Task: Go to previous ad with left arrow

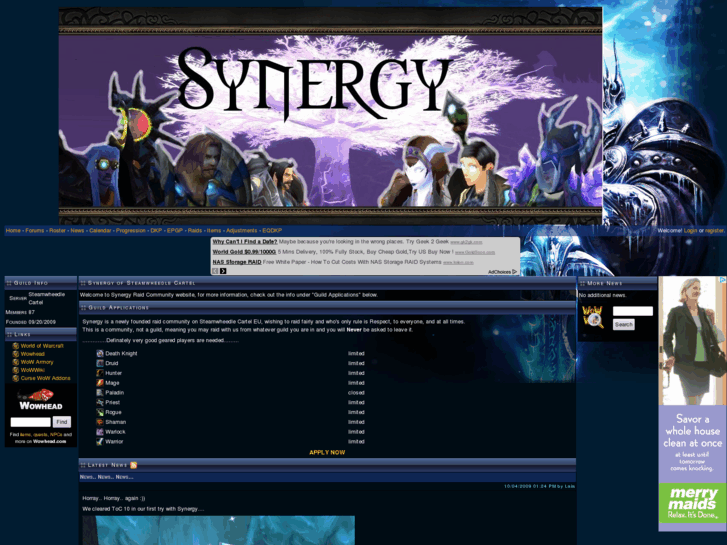Action: (215, 271)
